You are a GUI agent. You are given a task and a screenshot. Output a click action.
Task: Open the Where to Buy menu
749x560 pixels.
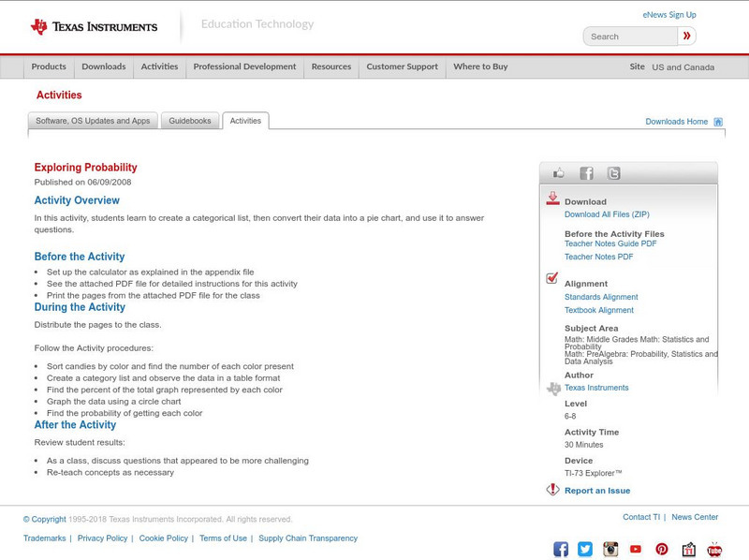(x=480, y=66)
